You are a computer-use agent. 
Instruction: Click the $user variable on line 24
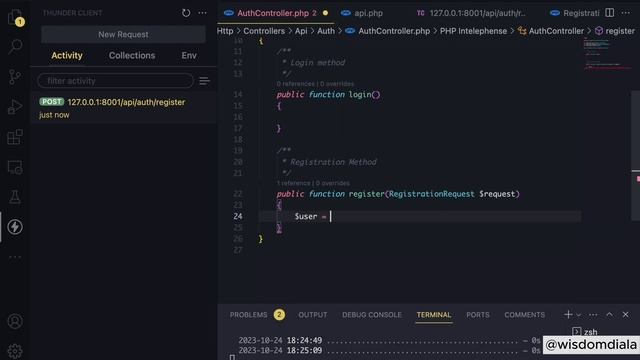click(x=306, y=216)
